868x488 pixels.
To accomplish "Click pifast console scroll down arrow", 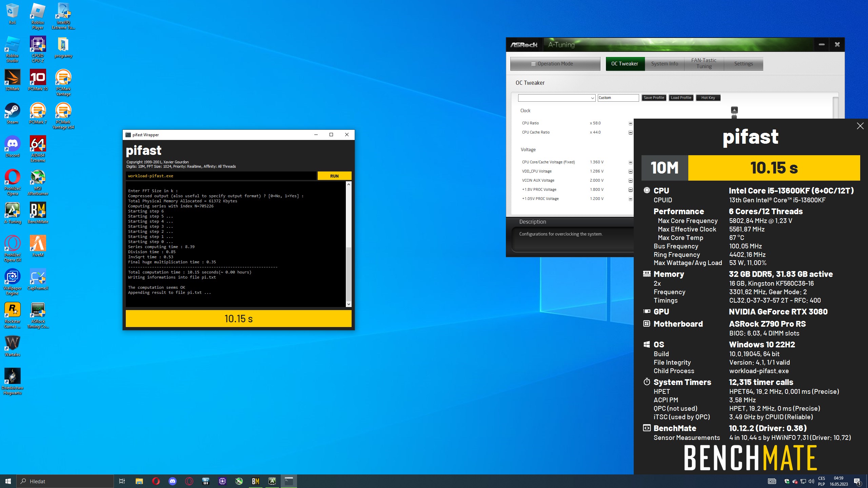I will [349, 304].
